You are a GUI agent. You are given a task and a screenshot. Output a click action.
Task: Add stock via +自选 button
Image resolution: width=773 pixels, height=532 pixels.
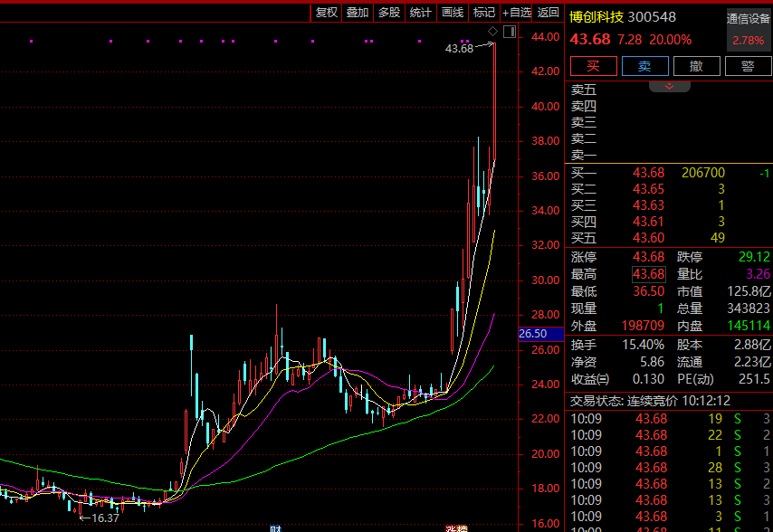pyautogui.click(x=517, y=12)
